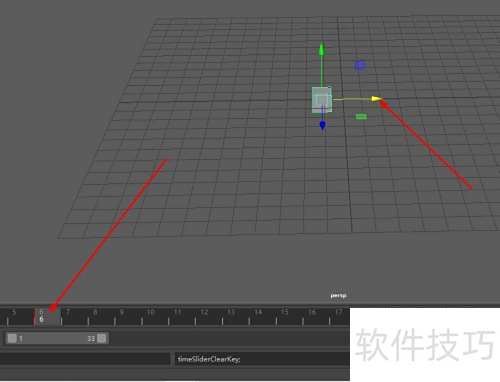Viewport: 500px width, 382px height.
Task: Click the move manipulator center handle on the cube
Action: click(x=322, y=99)
